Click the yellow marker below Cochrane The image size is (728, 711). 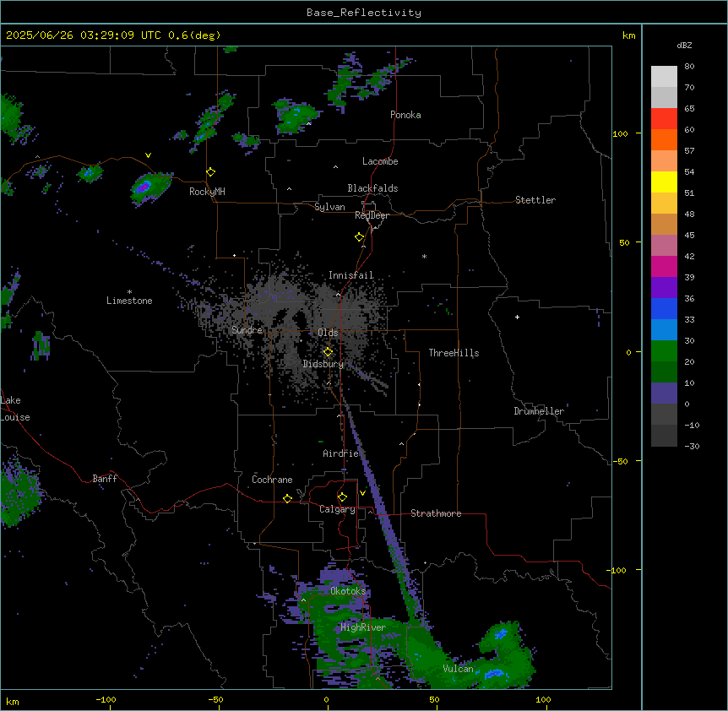[x=287, y=499]
